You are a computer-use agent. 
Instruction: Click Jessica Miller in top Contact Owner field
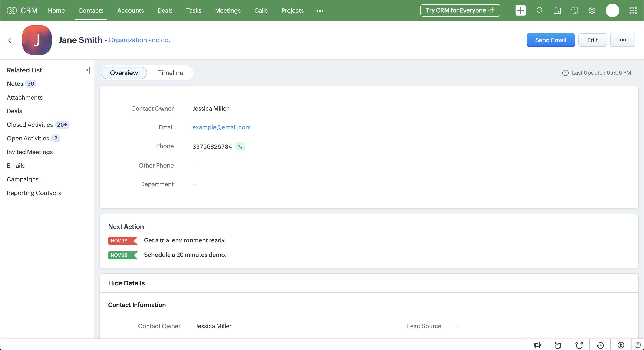210,108
